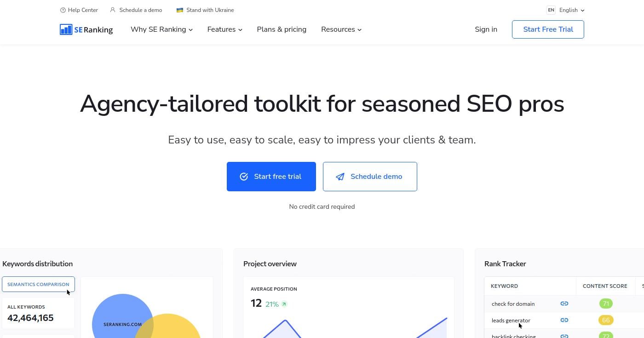Click the Ukraine flag icon

[x=180, y=10]
